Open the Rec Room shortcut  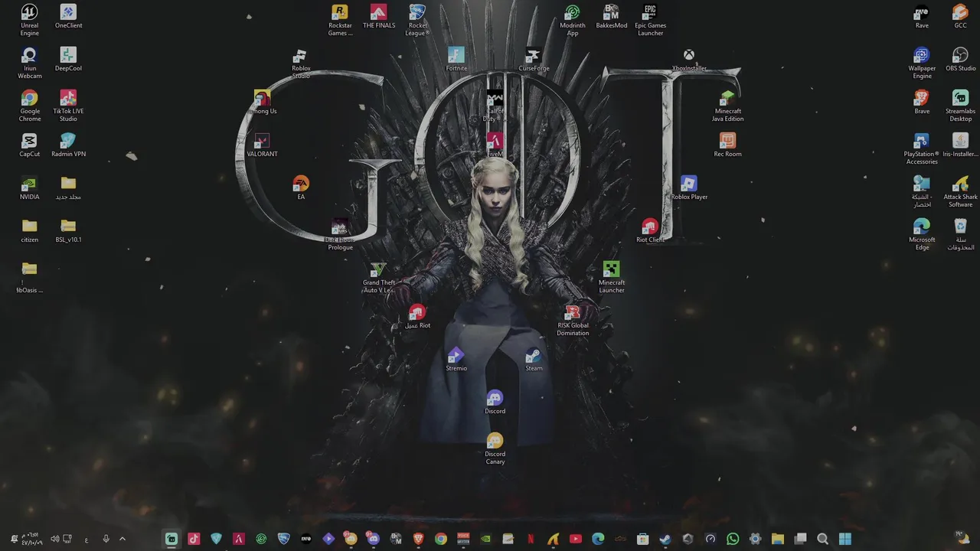tap(727, 145)
